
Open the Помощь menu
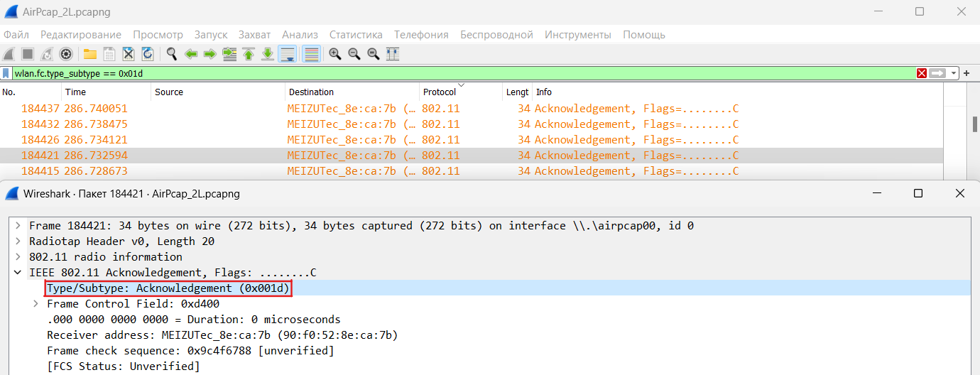point(644,35)
